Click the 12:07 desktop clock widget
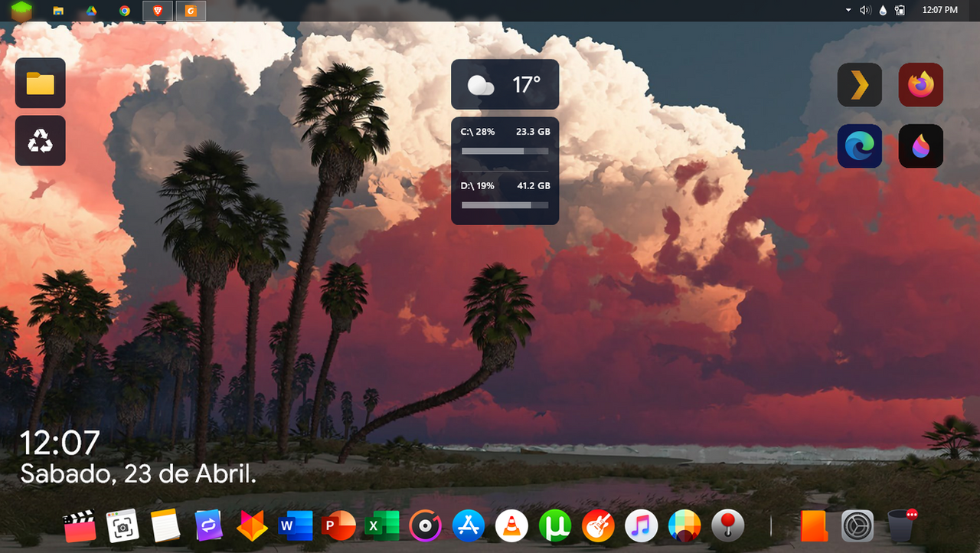980x553 pixels. (60, 443)
